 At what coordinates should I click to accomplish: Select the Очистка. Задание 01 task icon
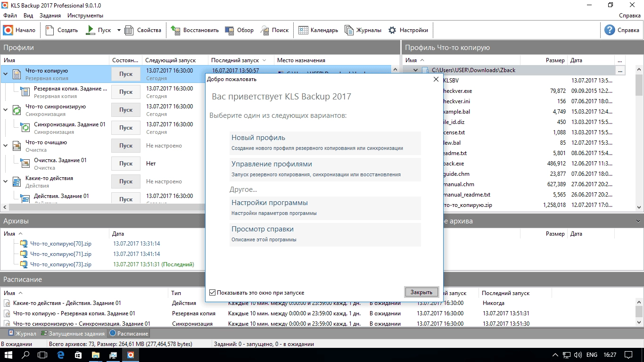pos(25,164)
